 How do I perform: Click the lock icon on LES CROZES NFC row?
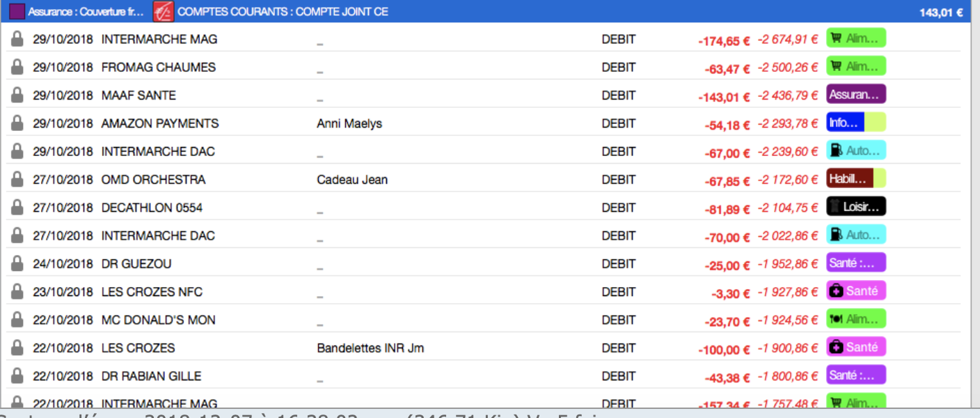click(x=17, y=292)
